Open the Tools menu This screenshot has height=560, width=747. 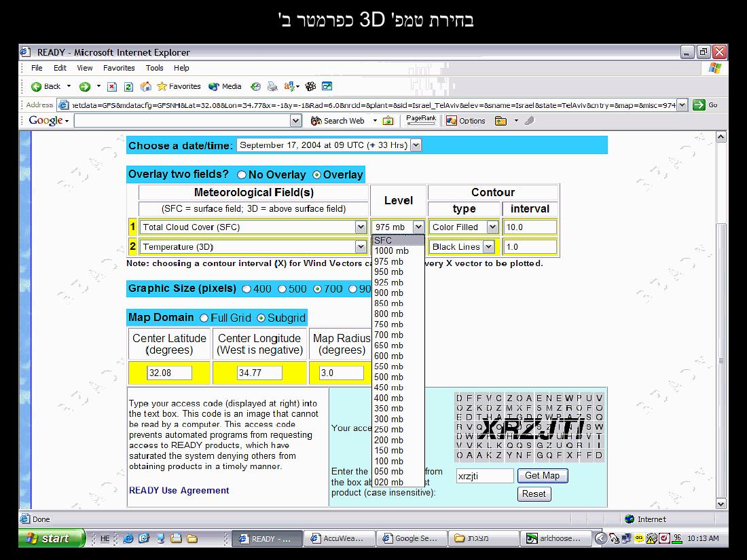(154, 68)
